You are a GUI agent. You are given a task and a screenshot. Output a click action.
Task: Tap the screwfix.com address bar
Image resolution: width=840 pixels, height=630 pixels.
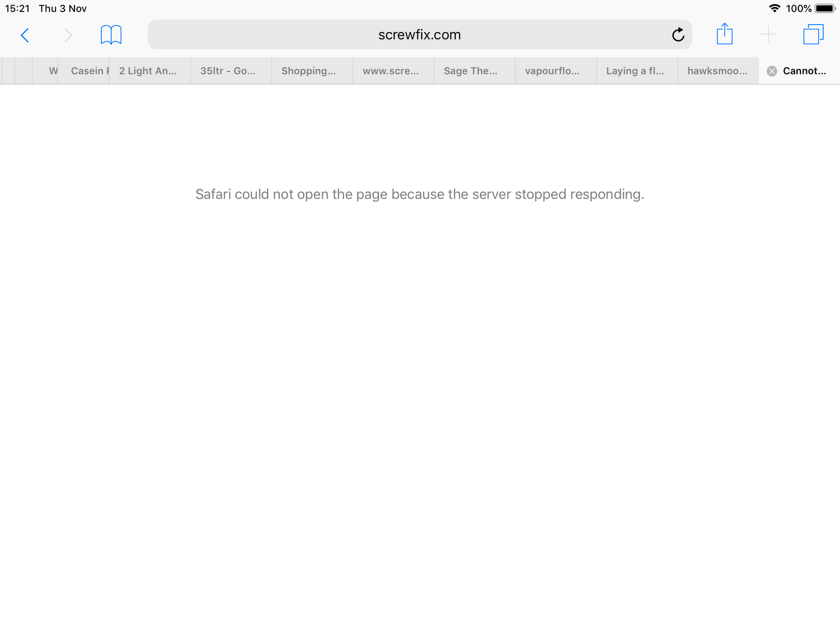[x=409, y=35]
